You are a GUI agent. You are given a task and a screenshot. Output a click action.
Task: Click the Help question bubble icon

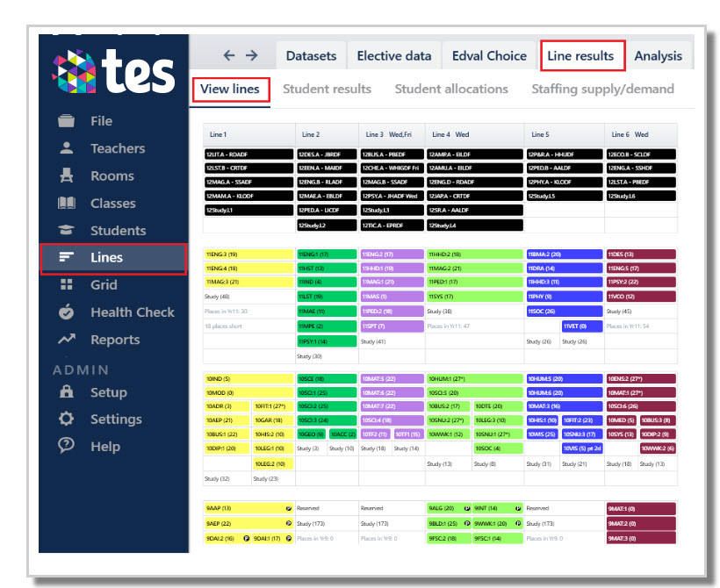[x=66, y=445]
